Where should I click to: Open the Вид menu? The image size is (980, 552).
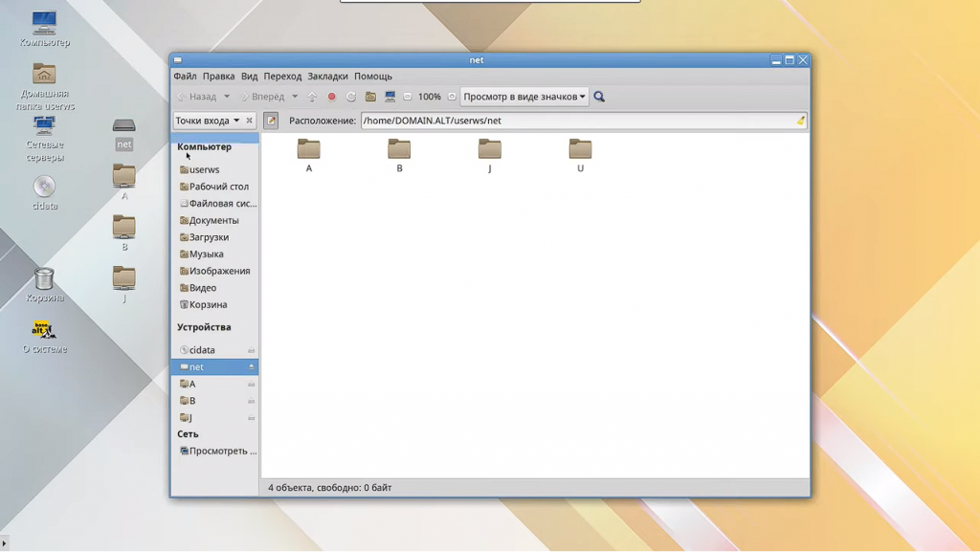tap(250, 77)
